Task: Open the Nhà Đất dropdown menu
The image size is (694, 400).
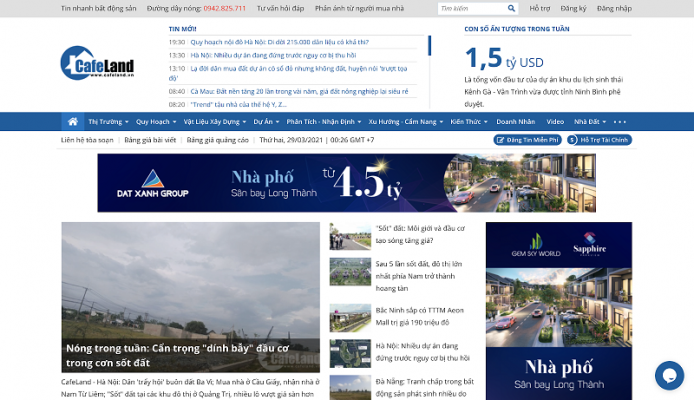Action: tap(588, 121)
